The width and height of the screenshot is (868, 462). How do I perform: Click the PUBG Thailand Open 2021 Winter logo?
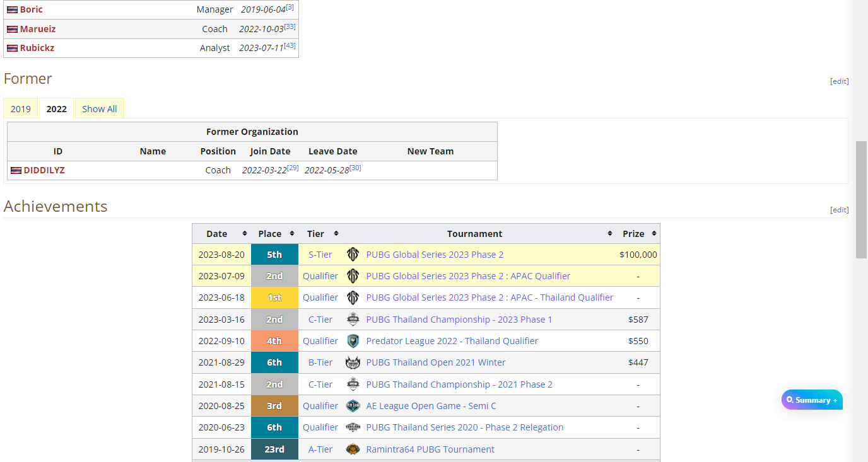click(x=353, y=362)
